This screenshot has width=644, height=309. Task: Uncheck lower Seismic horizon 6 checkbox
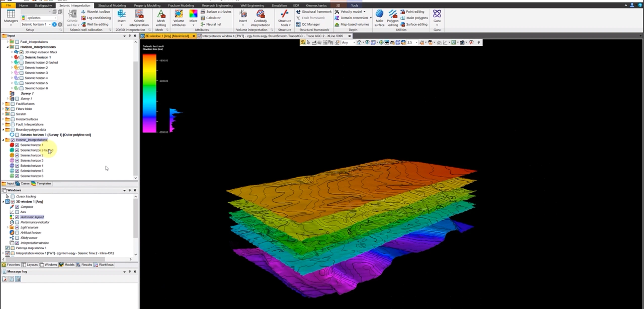pyautogui.click(x=17, y=176)
